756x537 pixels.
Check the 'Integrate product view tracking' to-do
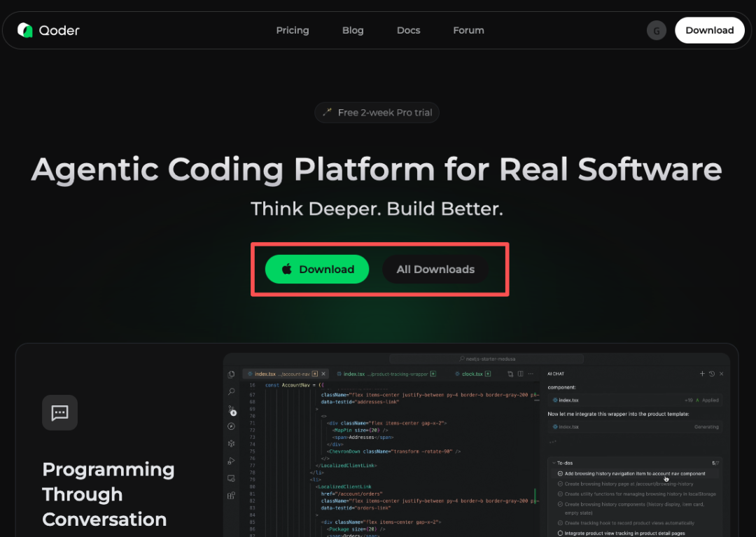pyautogui.click(x=560, y=533)
